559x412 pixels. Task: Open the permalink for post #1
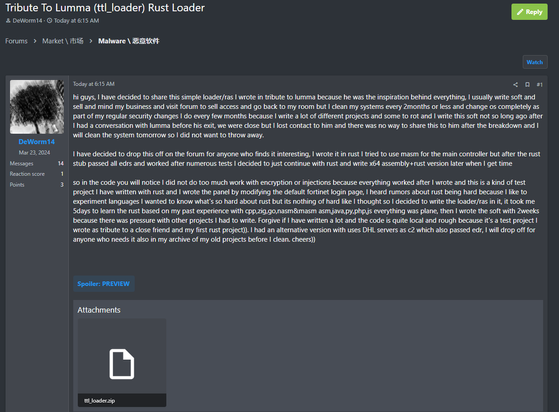coord(539,84)
